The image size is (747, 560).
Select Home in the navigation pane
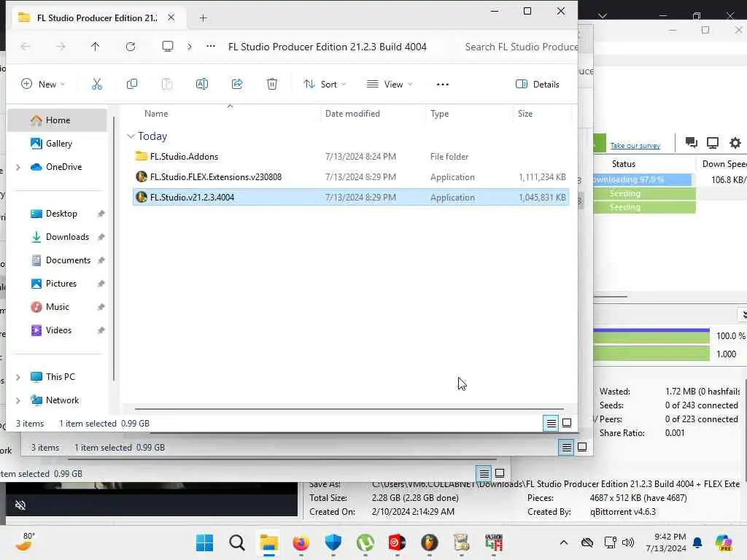click(57, 120)
